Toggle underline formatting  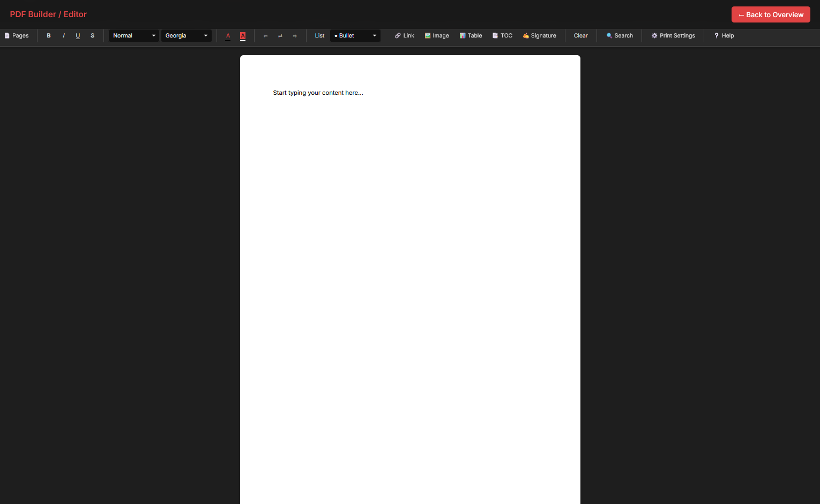78,36
